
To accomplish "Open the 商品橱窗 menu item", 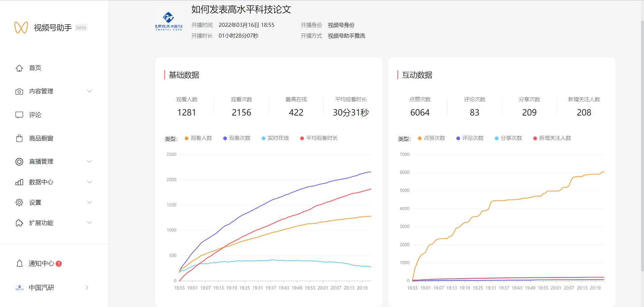I will tap(41, 138).
